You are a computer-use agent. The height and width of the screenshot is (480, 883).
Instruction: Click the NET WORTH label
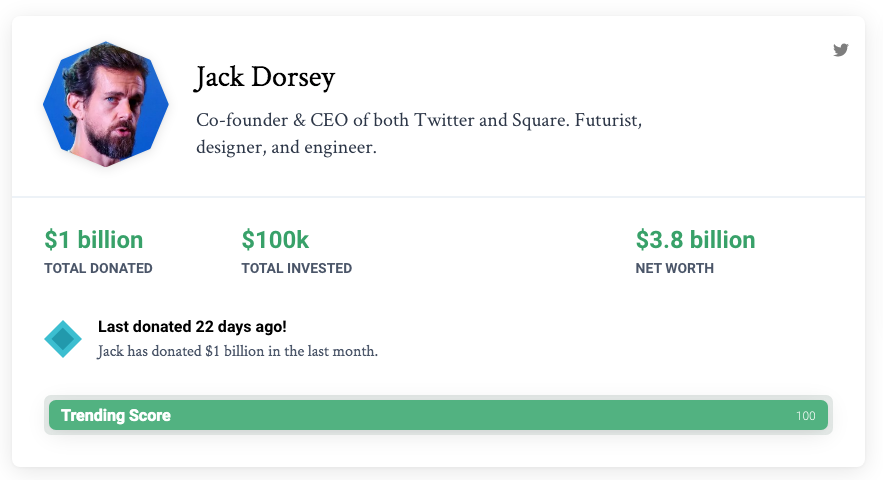[674, 268]
